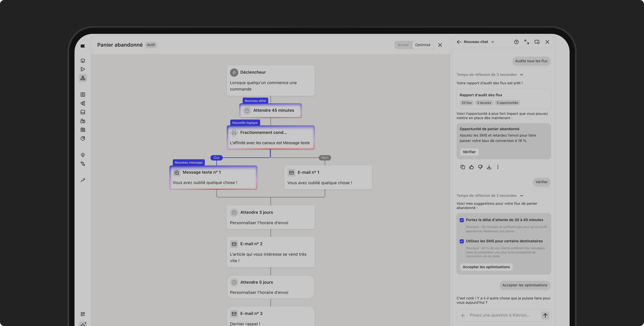
Task: Select the Attendre 5 jours node
Action: point(270,287)
